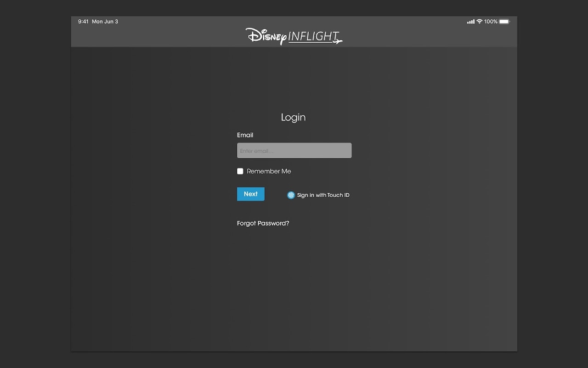Screen dimensions: 588x368
Task: Tap the 100% battery percentage text
Action: point(491,22)
